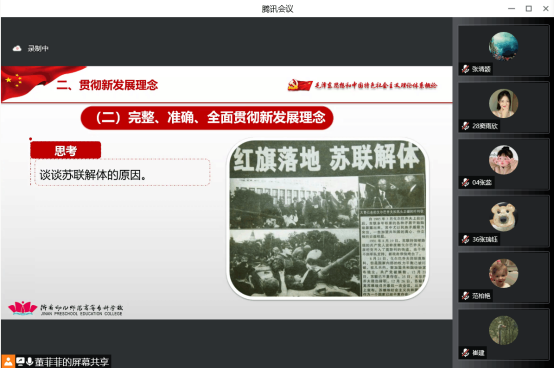Image resolution: width=554 pixels, height=369 pixels.
Task: Select the 04 participant with girl avatar
Action: pyautogui.click(x=503, y=164)
